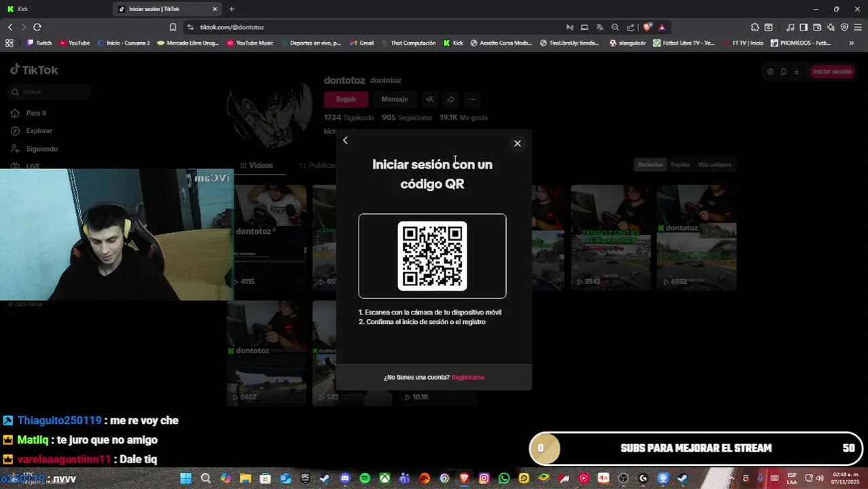Open Windows taskbar search

206,479
